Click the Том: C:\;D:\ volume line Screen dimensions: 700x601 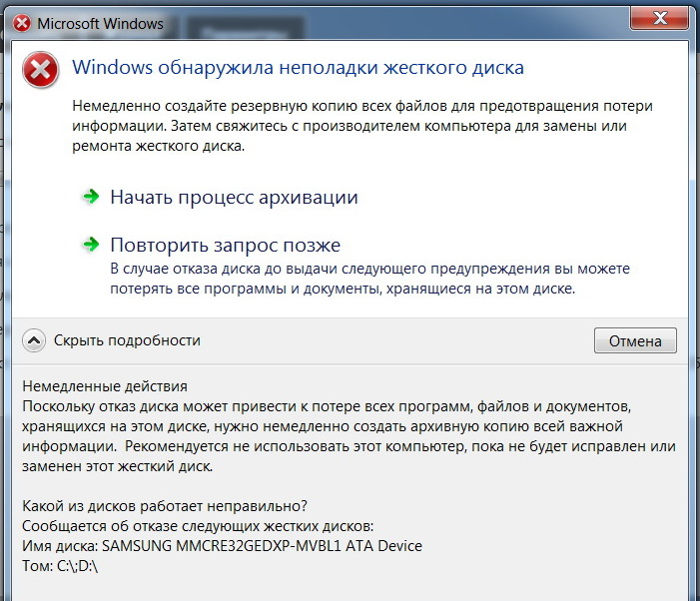(59, 566)
